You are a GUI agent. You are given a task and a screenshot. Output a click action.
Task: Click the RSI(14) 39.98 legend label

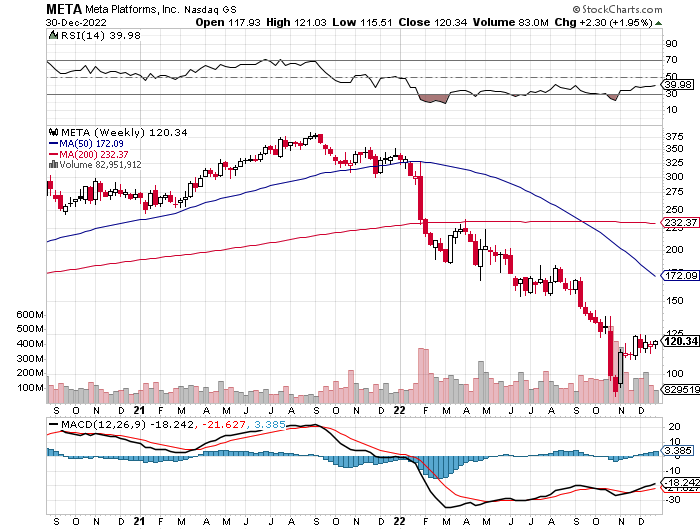(100, 35)
